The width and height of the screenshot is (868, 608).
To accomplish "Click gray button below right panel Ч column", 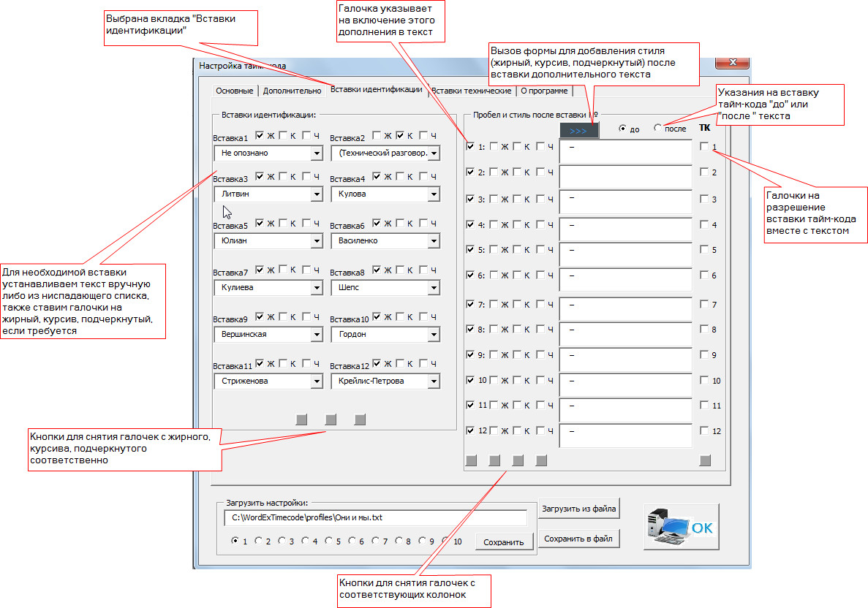I will pos(541,460).
